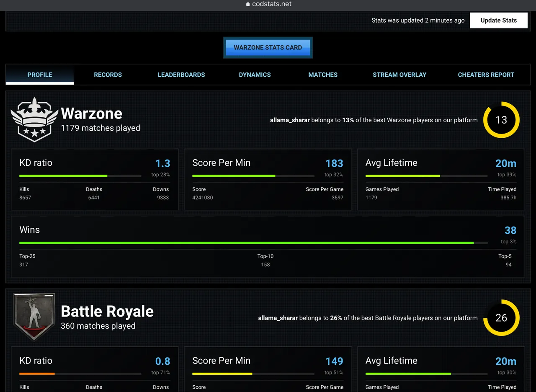Screen dimensions: 536x392
Task: Click the Kills value 8657
Action: click(25, 198)
